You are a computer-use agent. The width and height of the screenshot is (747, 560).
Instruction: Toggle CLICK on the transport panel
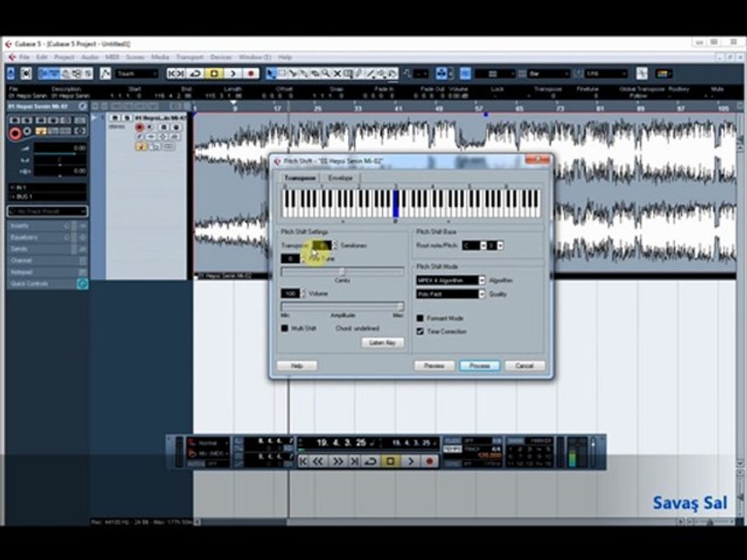pyautogui.click(x=452, y=441)
